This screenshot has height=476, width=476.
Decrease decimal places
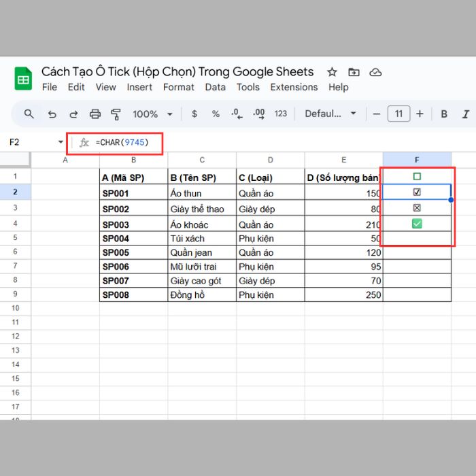tap(237, 114)
